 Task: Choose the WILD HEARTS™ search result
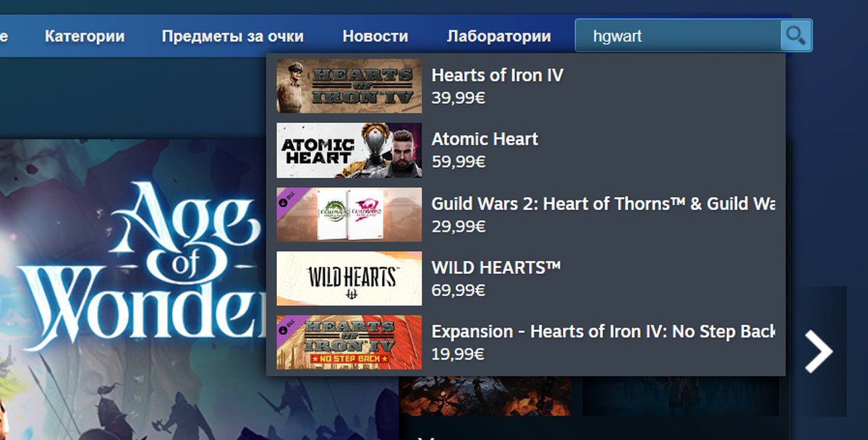(x=526, y=279)
